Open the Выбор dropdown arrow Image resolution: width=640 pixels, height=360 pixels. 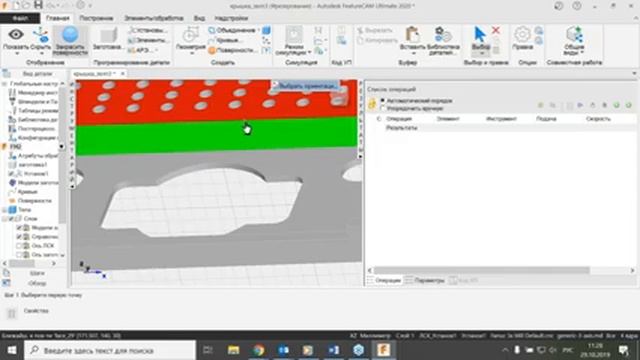(x=481, y=53)
